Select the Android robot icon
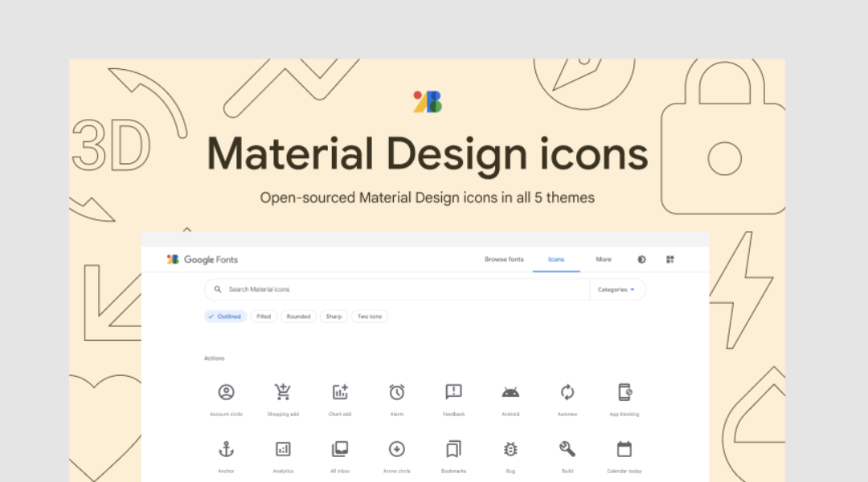This screenshot has width=868, height=482. pos(510,392)
